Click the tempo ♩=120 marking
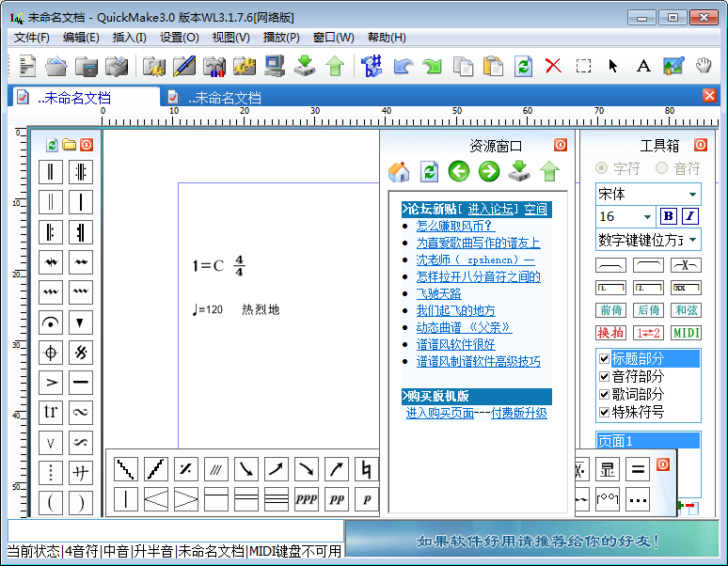Screen dimensions: 728x566 [x=208, y=309]
